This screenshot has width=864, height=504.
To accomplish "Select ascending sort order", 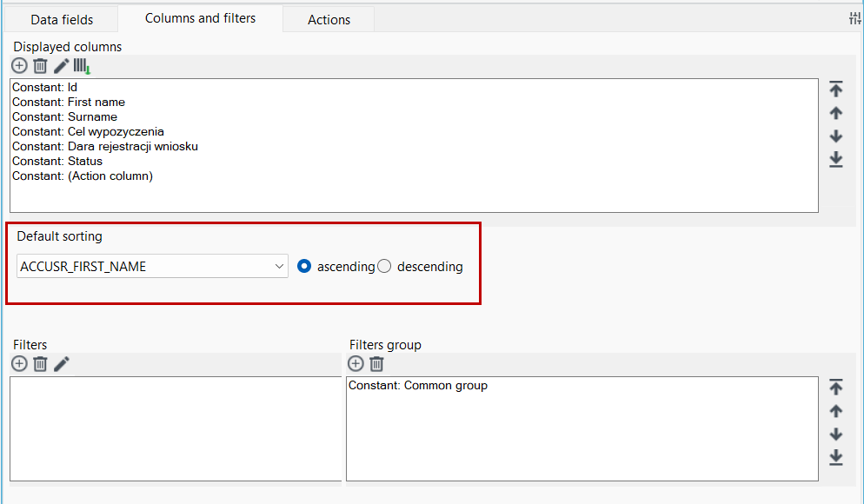I will click(304, 267).
